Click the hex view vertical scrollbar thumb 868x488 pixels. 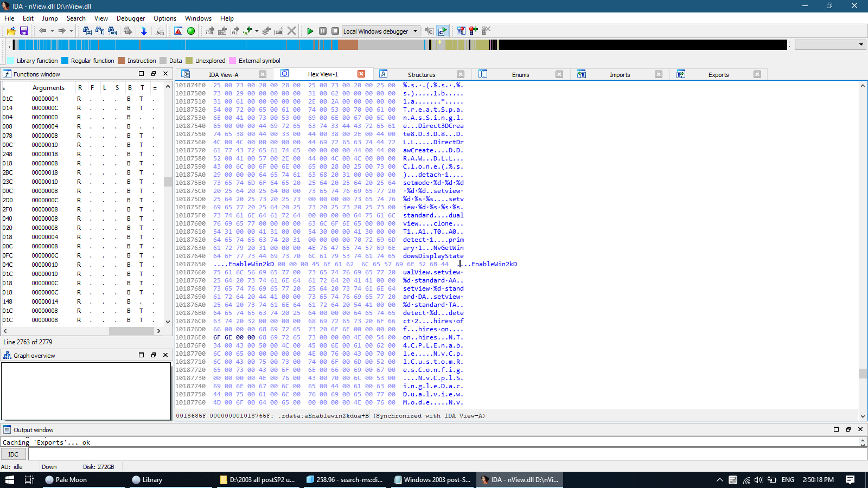(x=863, y=374)
